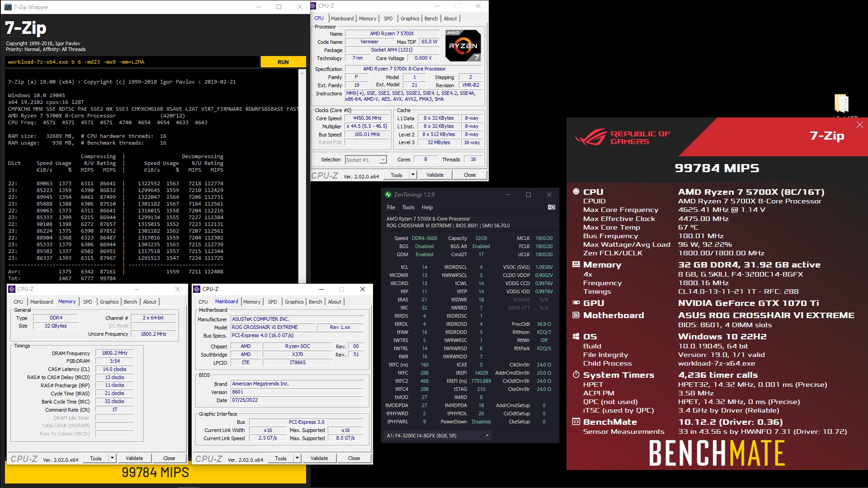Viewport: 868px width, 488px height.
Task: Open the File menu in ZenTimings
Action: point(391,207)
